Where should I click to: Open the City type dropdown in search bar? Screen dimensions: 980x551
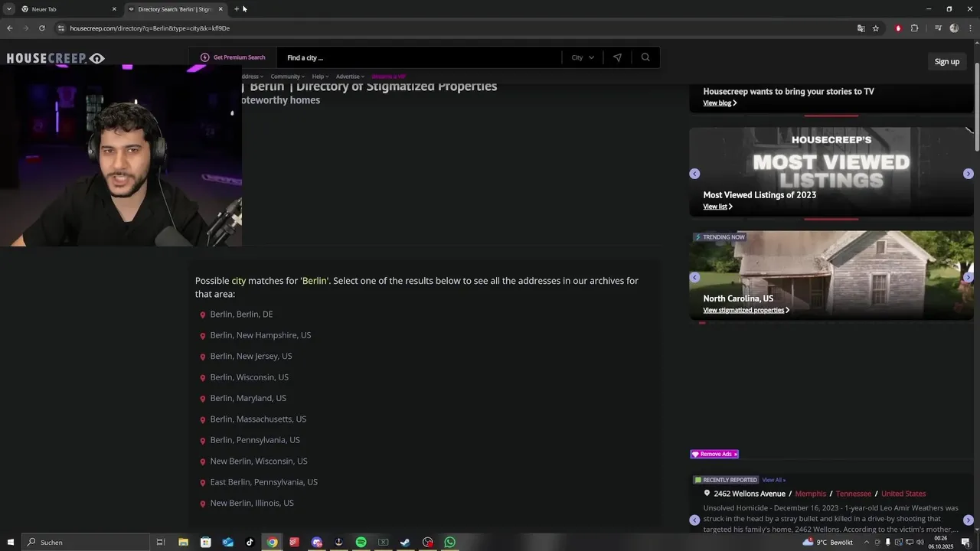[583, 57]
